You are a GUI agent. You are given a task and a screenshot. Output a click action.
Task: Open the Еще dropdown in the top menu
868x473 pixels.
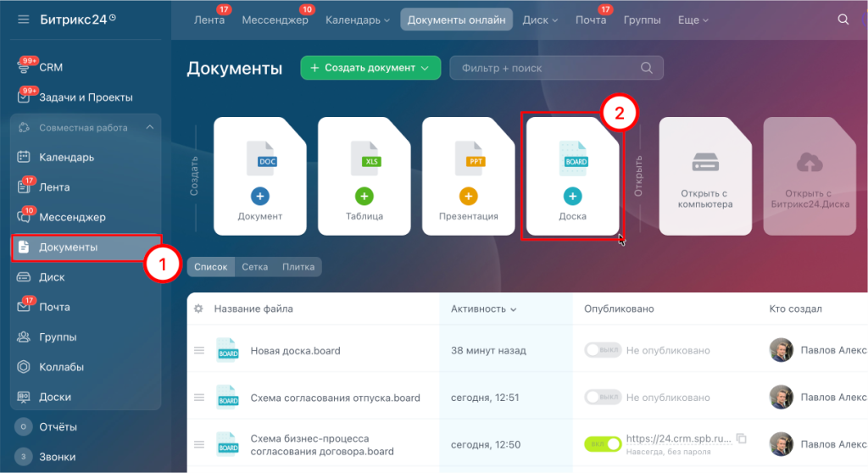[x=693, y=19]
